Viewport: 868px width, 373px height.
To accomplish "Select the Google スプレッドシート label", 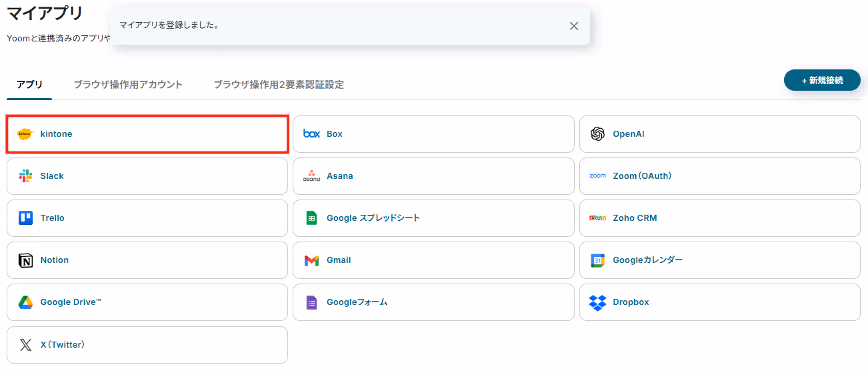I will [x=373, y=218].
